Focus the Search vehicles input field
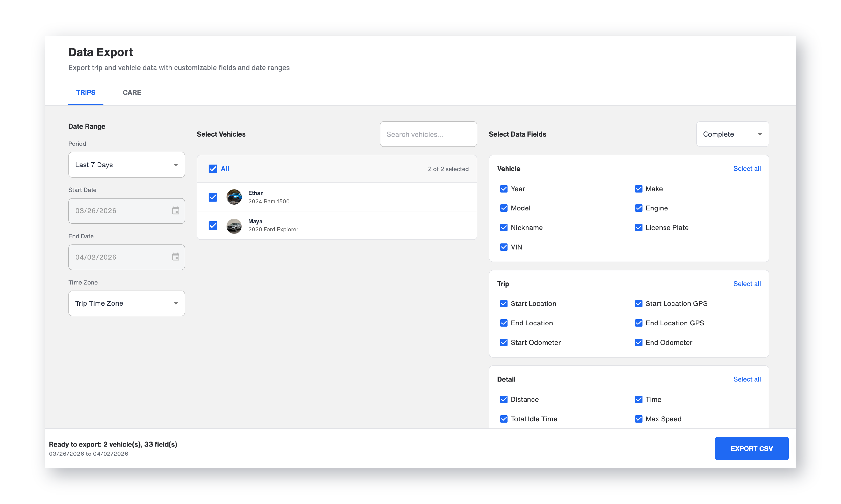Image resolution: width=841 pixels, height=504 pixels. coord(428,134)
